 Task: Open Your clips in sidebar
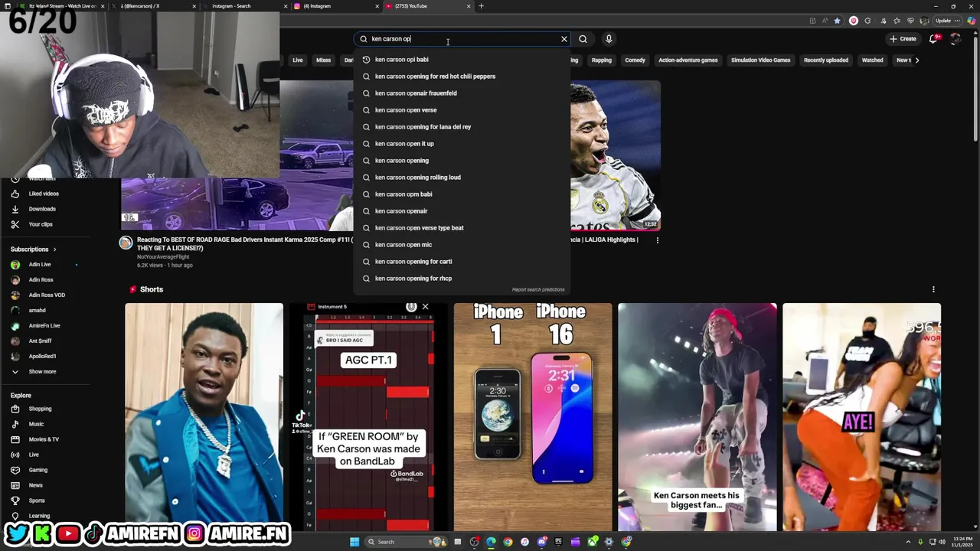click(x=41, y=224)
